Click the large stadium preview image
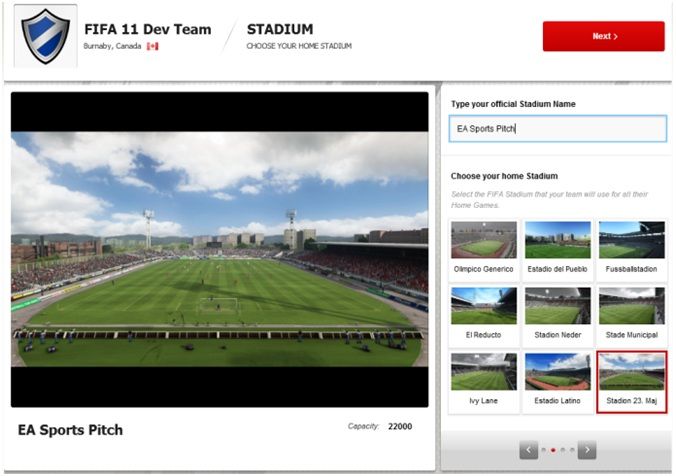The width and height of the screenshot is (676, 476). 219,249
